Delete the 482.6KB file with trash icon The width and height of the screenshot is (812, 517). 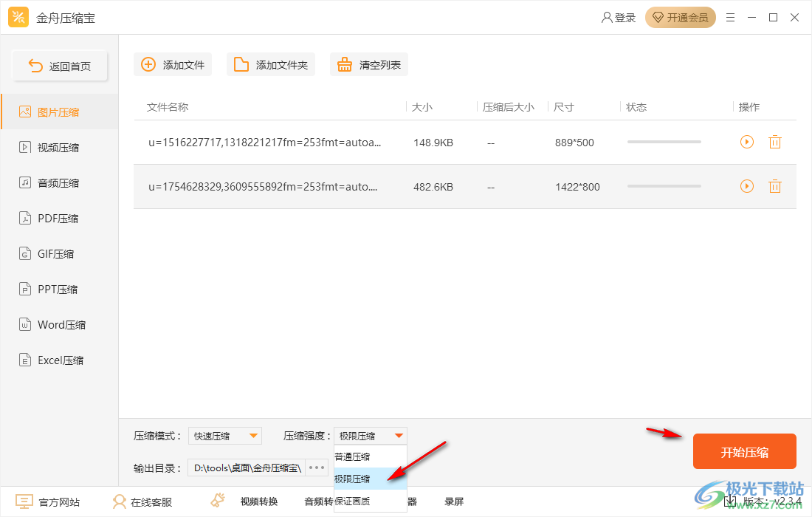click(x=774, y=186)
